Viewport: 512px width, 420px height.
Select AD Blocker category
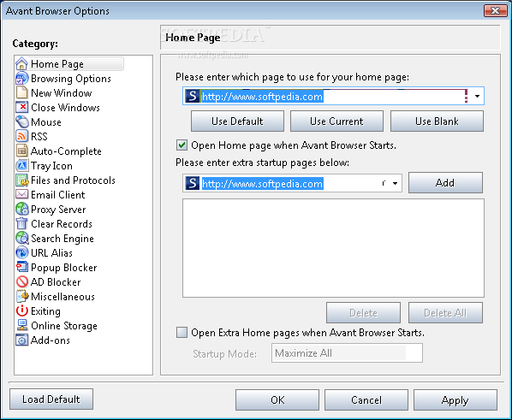pos(56,282)
